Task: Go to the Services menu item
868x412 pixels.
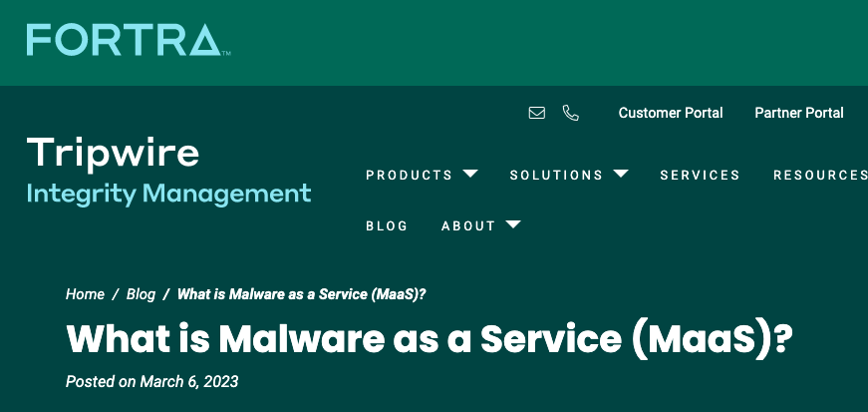Action: [x=700, y=175]
